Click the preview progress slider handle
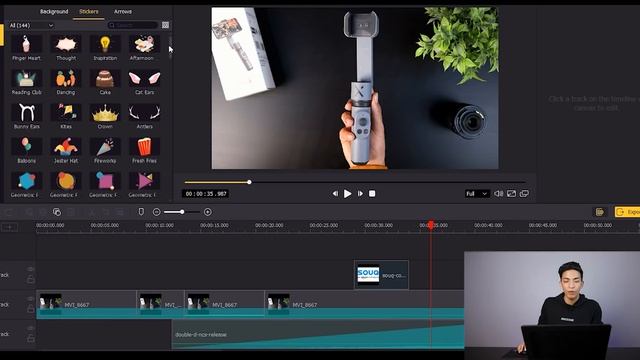 click(249, 182)
